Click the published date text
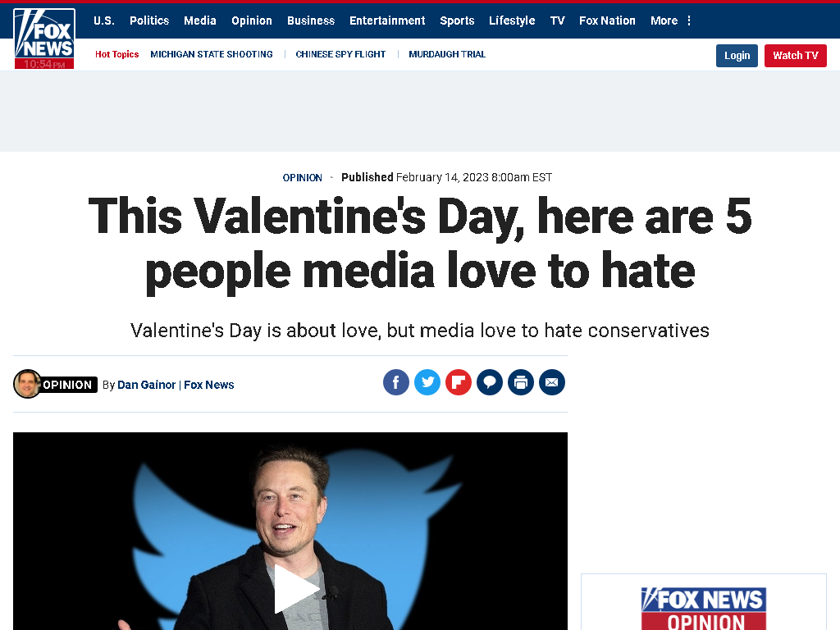840x630 pixels. click(447, 177)
